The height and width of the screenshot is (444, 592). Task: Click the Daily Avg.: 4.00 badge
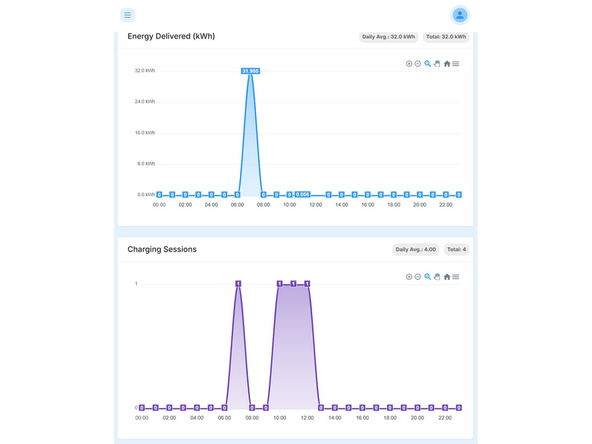pyautogui.click(x=416, y=250)
